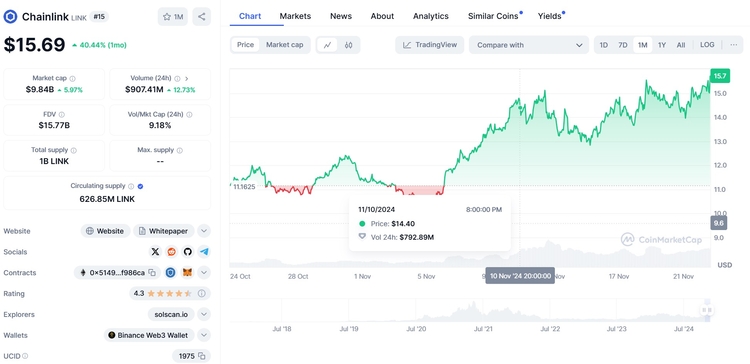Click the $15.69 price text

(x=34, y=45)
